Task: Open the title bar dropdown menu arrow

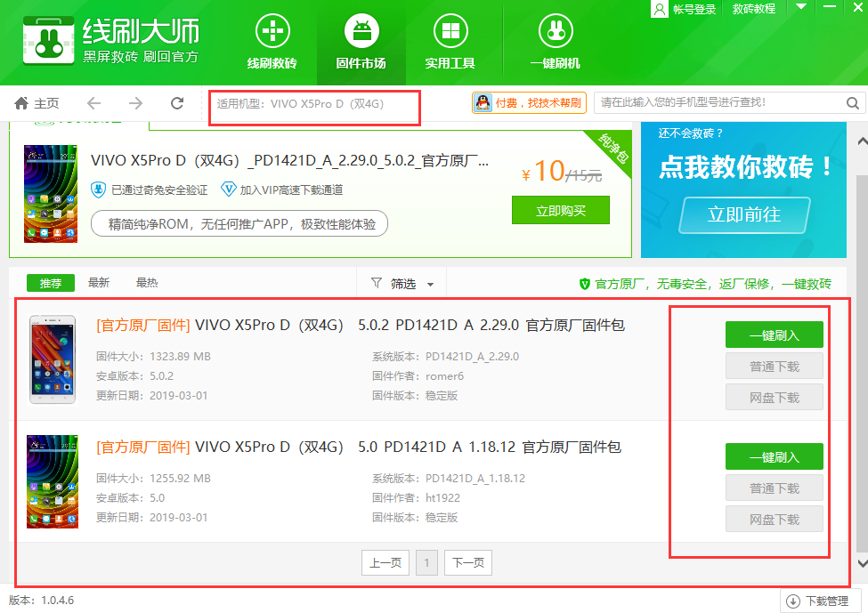Action: pos(801,7)
